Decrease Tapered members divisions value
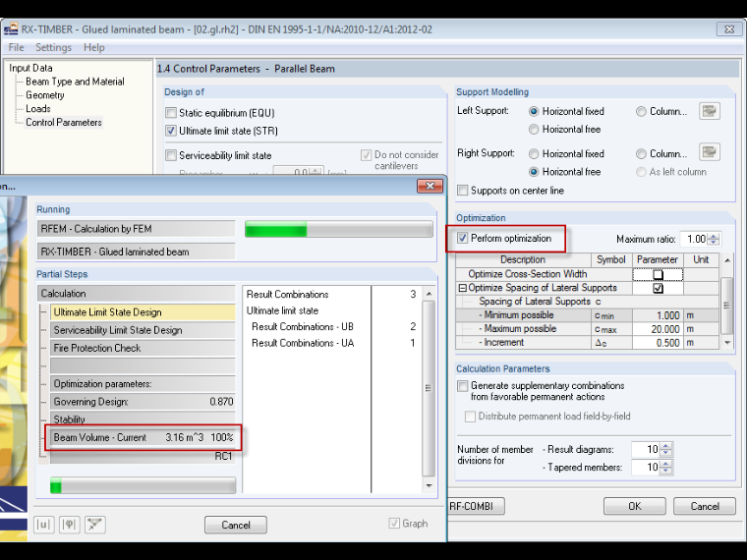 point(666,471)
